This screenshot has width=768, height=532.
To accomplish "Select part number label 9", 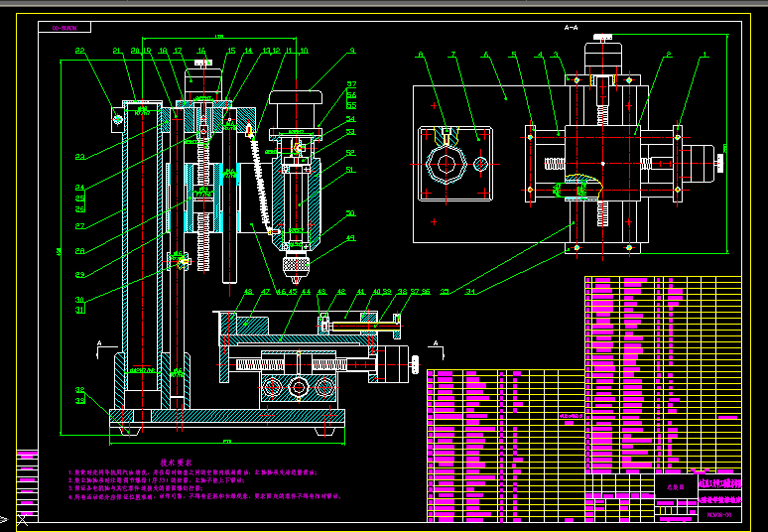I will click(x=352, y=51).
